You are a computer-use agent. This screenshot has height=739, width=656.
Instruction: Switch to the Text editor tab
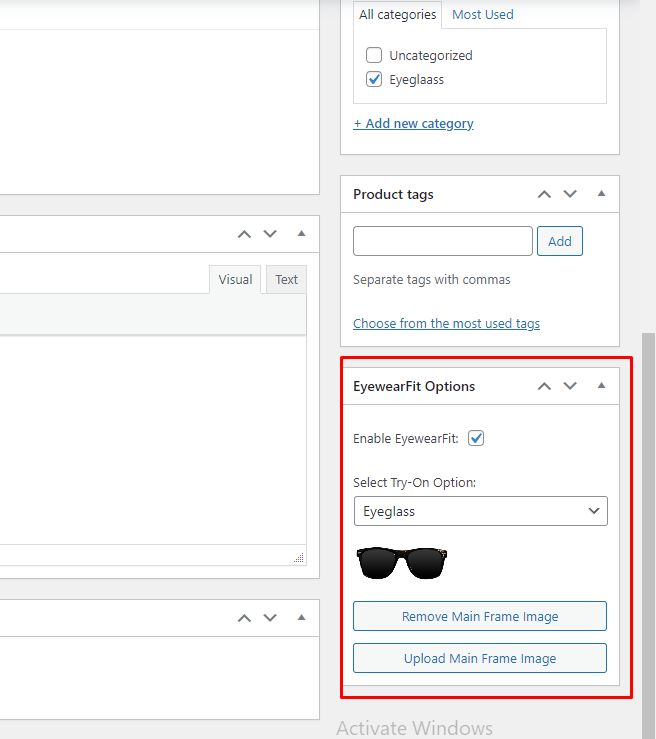[x=287, y=280]
